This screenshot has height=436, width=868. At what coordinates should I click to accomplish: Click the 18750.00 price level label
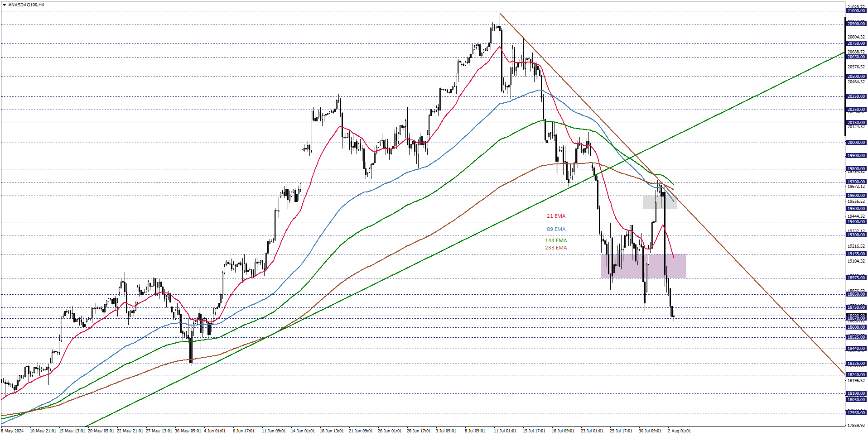point(856,307)
